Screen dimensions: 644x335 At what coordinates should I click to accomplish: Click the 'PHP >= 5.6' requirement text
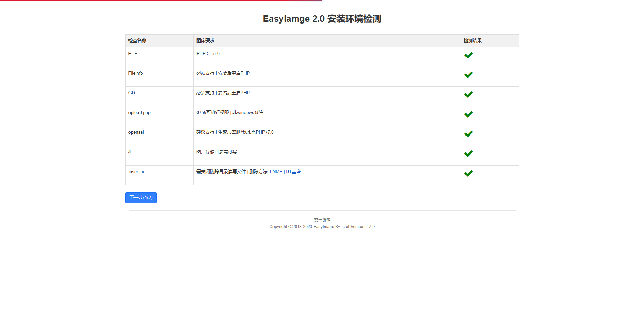tap(208, 54)
